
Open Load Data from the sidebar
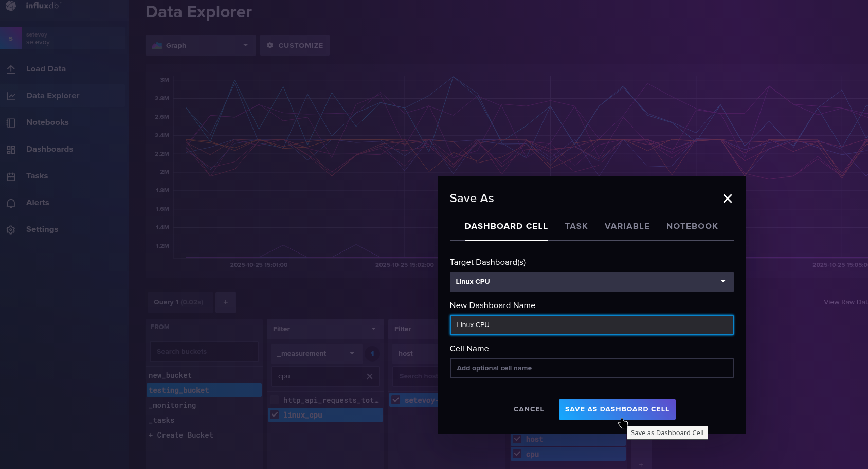pyautogui.click(x=45, y=69)
